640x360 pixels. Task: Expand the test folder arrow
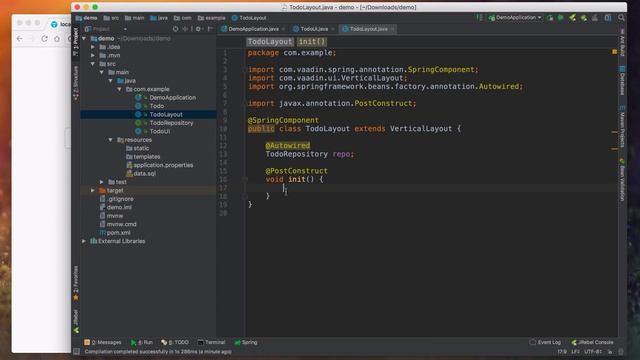102,182
